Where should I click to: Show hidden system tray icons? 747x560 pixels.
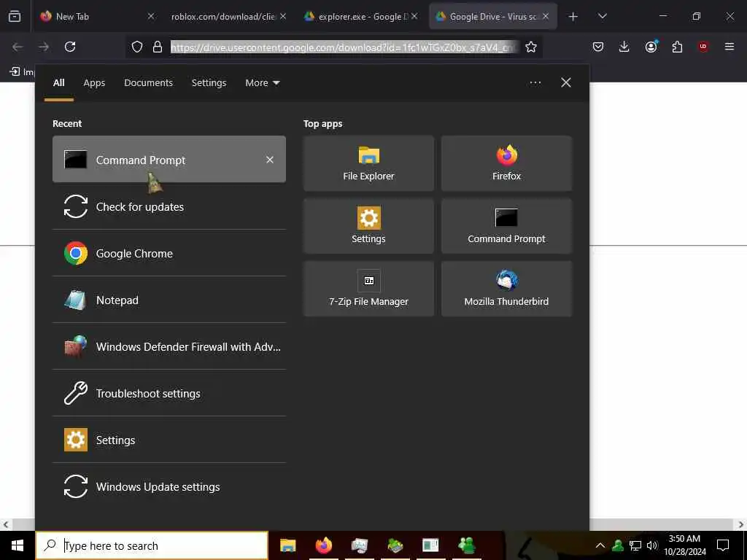[600, 545]
